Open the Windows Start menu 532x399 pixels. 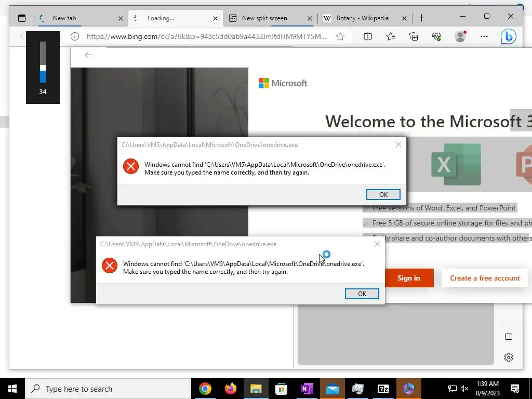12,389
